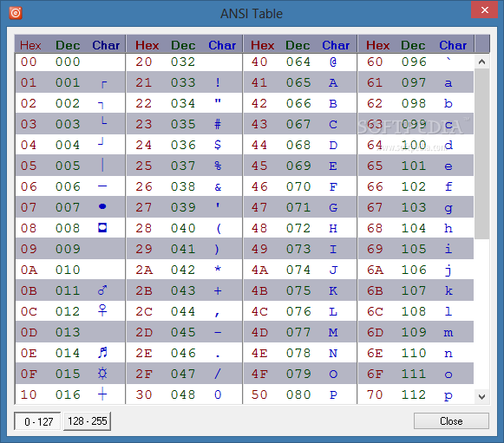
Task: Select the sun symbol at hex 0F
Action: pos(102,374)
